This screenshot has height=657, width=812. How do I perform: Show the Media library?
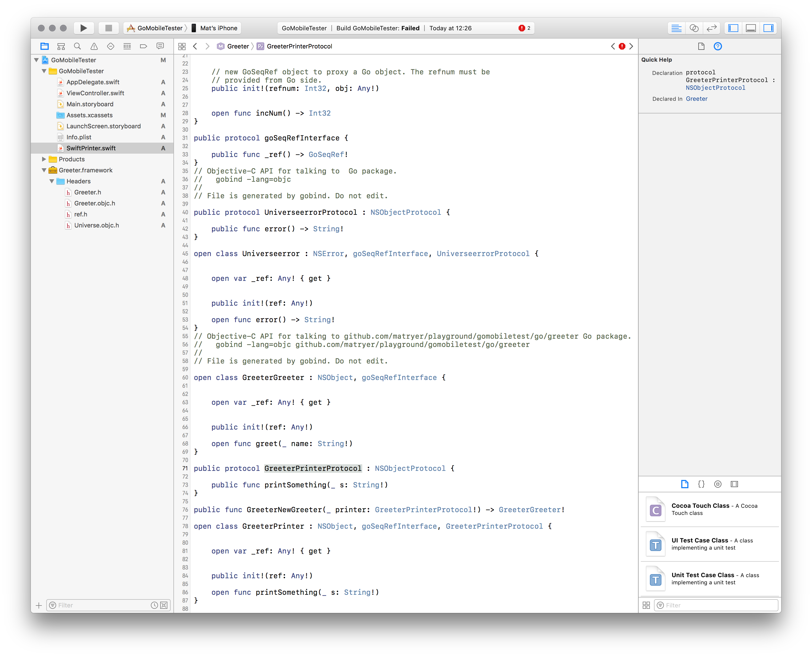tap(734, 484)
